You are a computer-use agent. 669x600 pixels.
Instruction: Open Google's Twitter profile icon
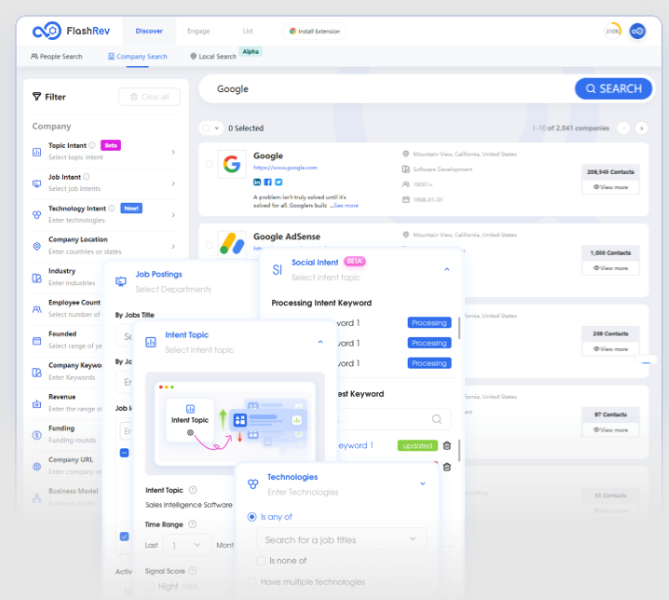pos(279,182)
